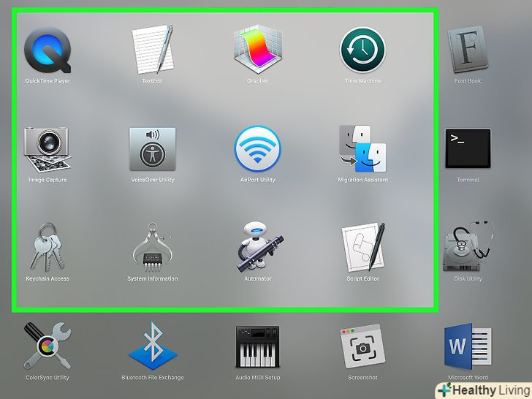The width and height of the screenshot is (532, 399).
Task: Launch Time Machine icon
Action: [362, 50]
